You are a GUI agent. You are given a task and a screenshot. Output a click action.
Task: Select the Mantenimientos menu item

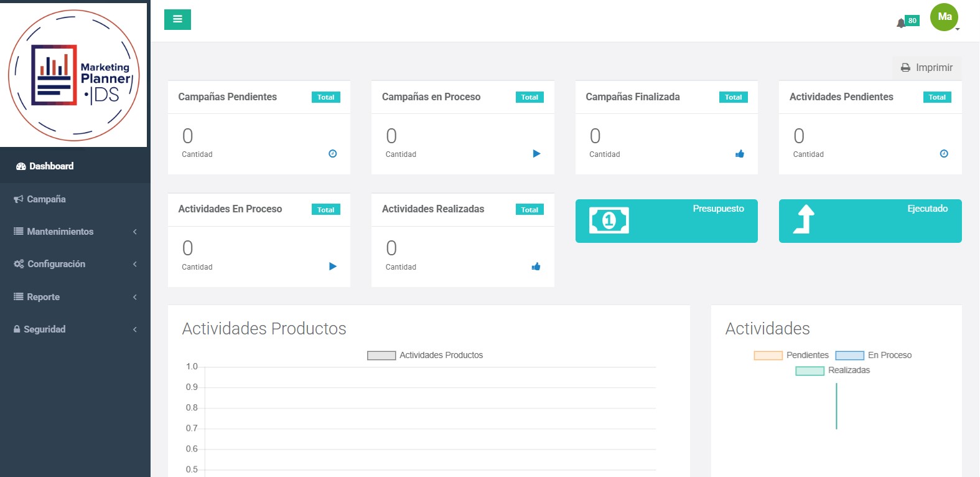pos(75,232)
